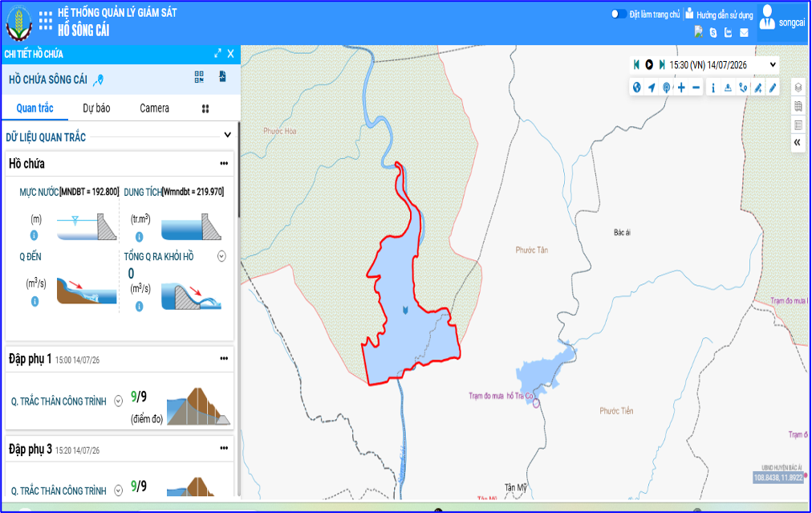
Task: Click the 'Phước Tân' map label
Action: click(x=531, y=250)
